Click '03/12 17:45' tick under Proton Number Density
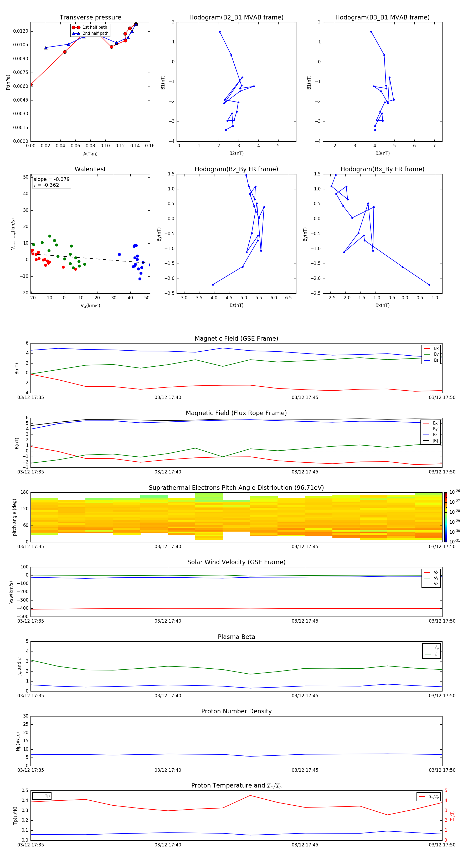Screen dimensions: 473x868 (305, 770)
